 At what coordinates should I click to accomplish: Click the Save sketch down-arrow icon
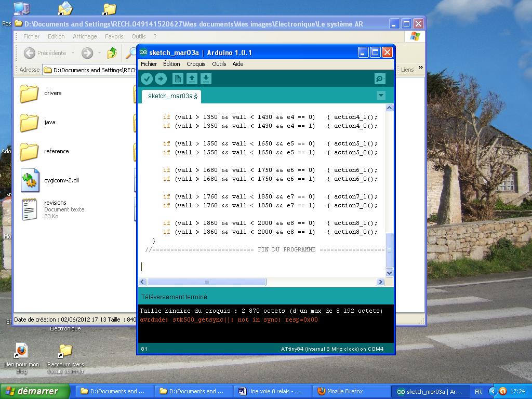pyautogui.click(x=206, y=78)
